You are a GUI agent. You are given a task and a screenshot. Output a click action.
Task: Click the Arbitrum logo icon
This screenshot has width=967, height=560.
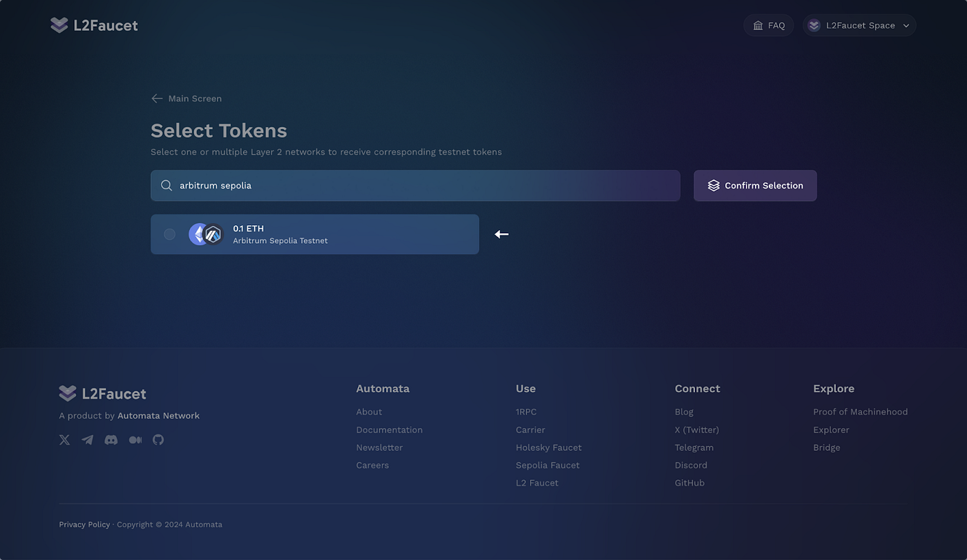pos(213,235)
